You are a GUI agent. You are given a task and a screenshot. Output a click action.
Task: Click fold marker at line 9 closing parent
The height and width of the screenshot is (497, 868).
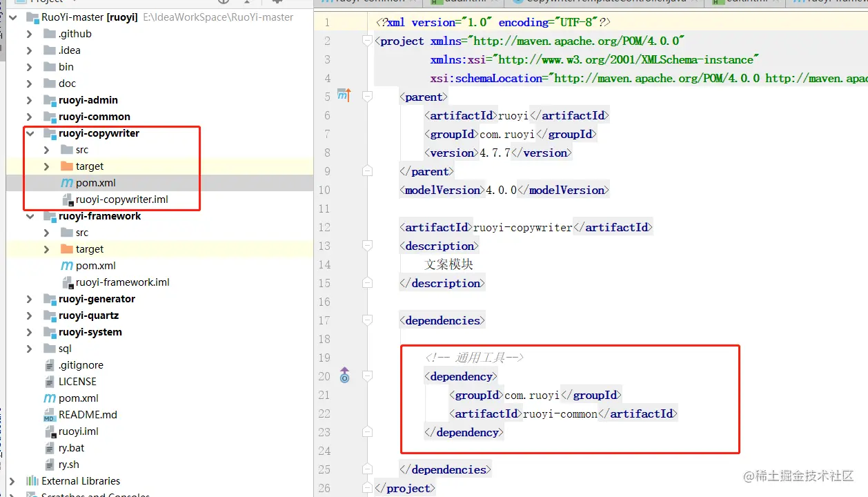pyautogui.click(x=367, y=171)
